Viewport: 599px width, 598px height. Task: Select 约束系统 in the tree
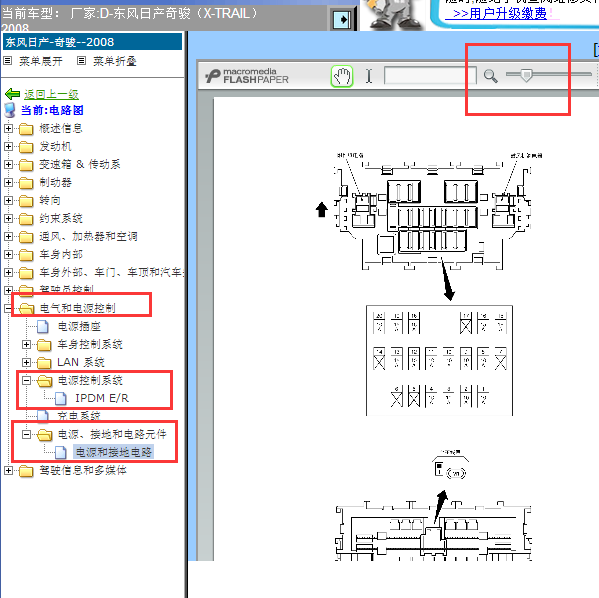point(61,218)
